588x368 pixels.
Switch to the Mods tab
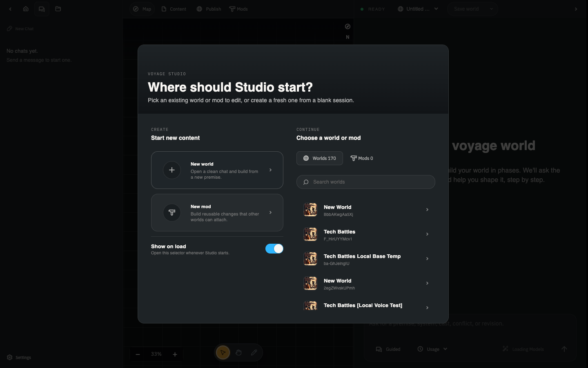(x=238, y=9)
